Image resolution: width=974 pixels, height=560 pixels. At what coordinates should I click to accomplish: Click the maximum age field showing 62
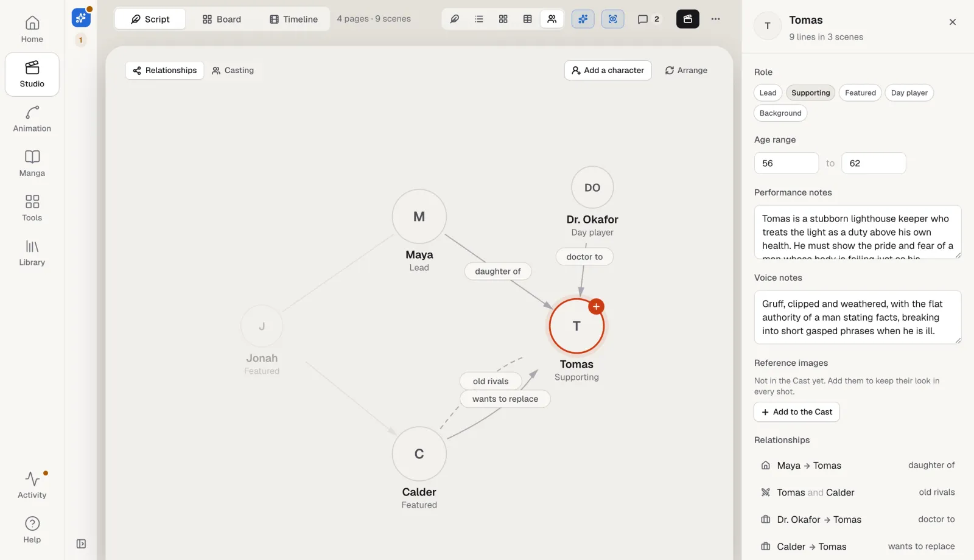[x=874, y=163]
